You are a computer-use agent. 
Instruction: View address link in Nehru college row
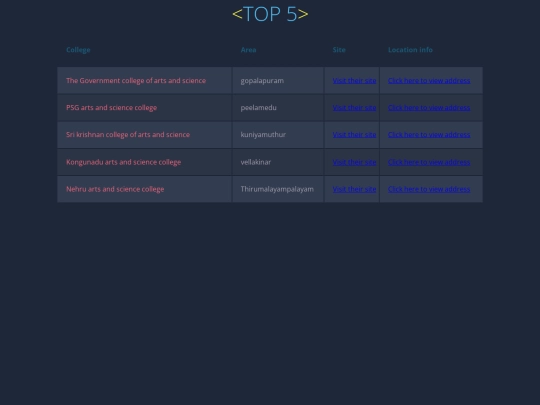click(x=429, y=189)
